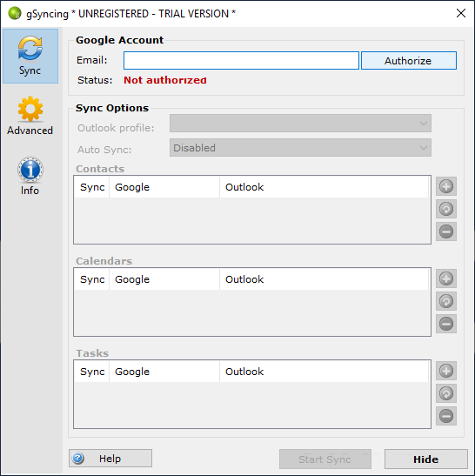Click the Contacts Google column header
The width and height of the screenshot is (475, 476).
point(164,187)
